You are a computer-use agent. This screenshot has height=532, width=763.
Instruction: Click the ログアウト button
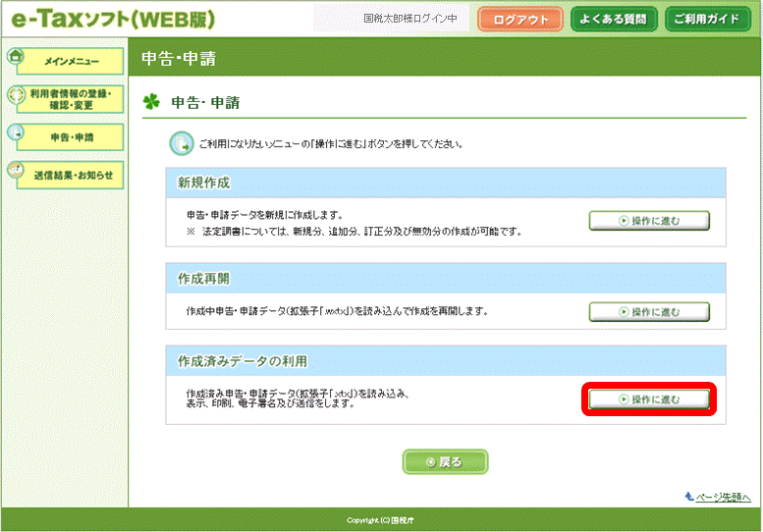[520, 20]
